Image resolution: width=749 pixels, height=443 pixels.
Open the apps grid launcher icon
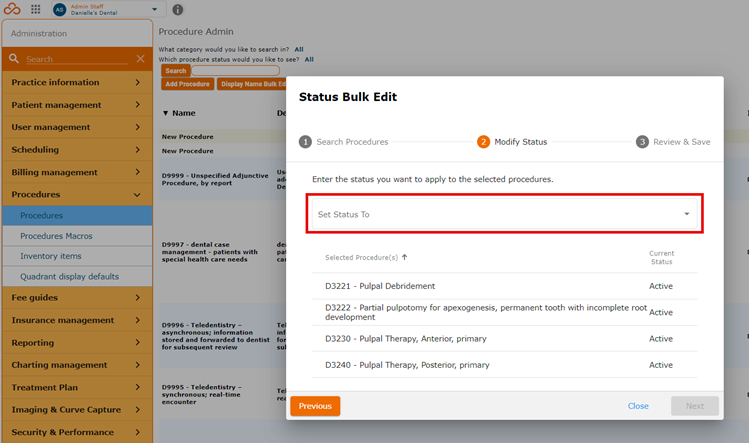click(36, 9)
